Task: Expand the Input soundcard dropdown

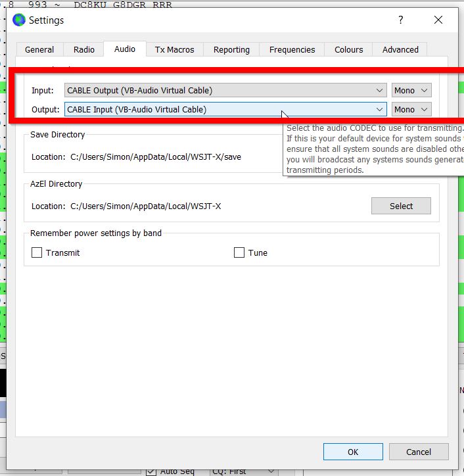Action: point(225,91)
